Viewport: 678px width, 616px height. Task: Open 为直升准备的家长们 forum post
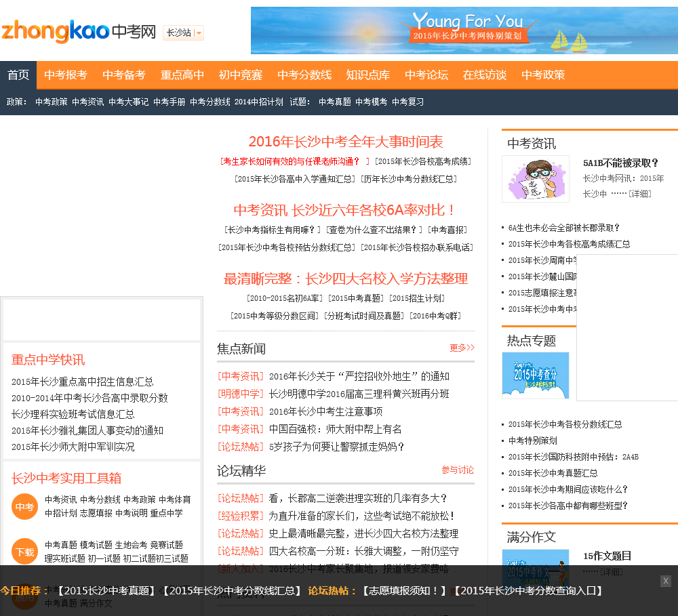[362, 516]
